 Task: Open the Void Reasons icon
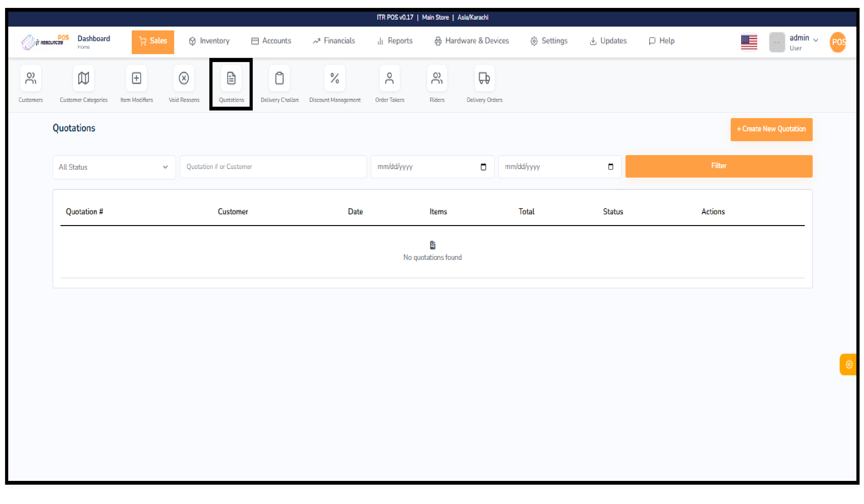(x=184, y=79)
